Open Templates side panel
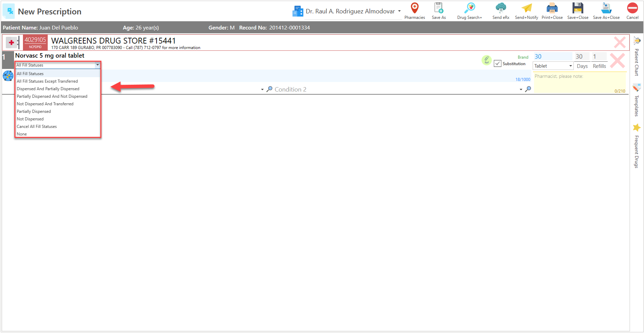 pyautogui.click(x=636, y=100)
